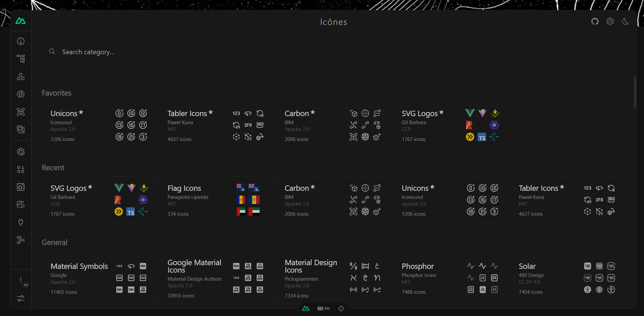Click the Recent section heading
The width and height of the screenshot is (644, 316).
click(53, 168)
